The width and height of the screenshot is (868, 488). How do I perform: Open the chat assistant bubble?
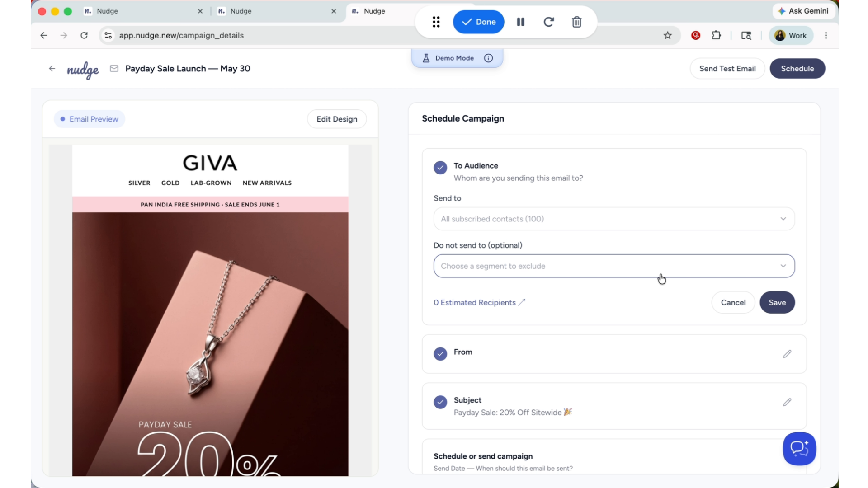[x=799, y=449]
